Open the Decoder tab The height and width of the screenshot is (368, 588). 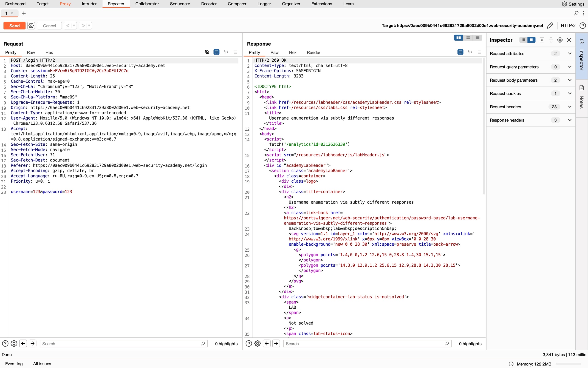point(209,4)
